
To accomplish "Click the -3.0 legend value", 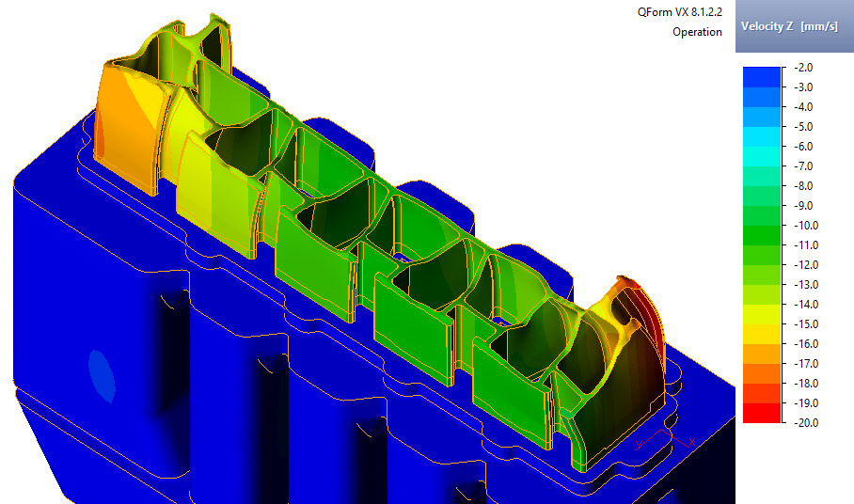I will coord(803,87).
